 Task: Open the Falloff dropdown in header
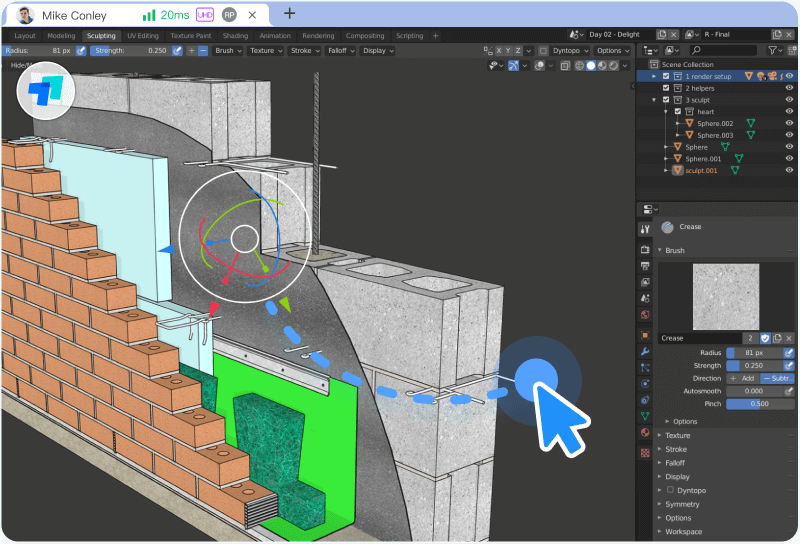pos(338,50)
